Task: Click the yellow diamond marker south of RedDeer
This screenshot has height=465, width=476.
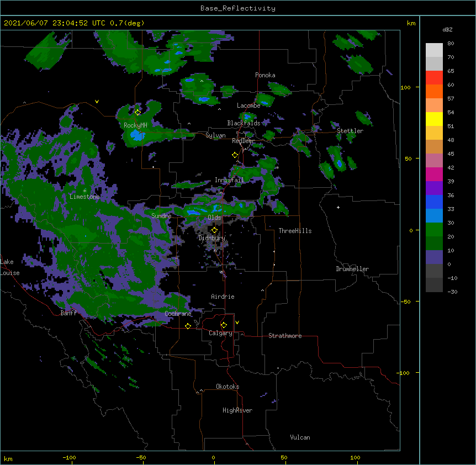Action: click(x=235, y=155)
